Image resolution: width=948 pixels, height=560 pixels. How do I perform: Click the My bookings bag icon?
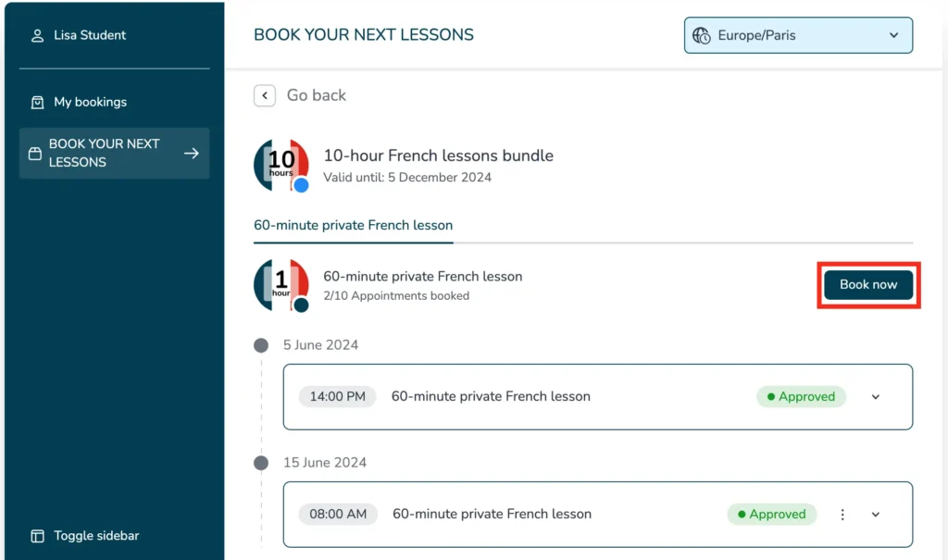(37, 102)
